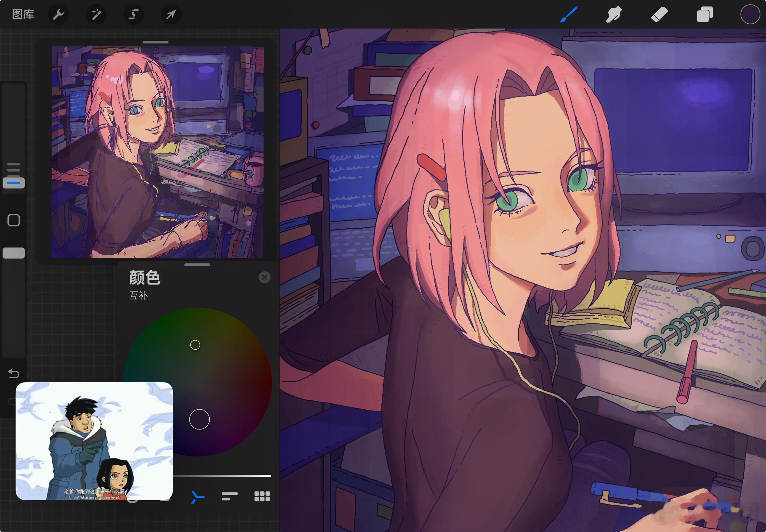Click the brightness slider under color wheel
The width and height of the screenshot is (766, 532).
click(x=222, y=476)
